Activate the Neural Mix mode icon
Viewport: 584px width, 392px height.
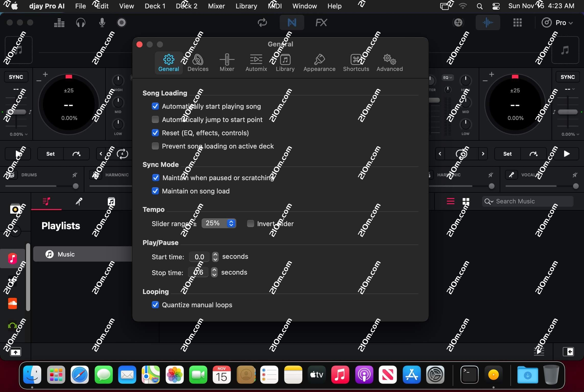coord(292,22)
